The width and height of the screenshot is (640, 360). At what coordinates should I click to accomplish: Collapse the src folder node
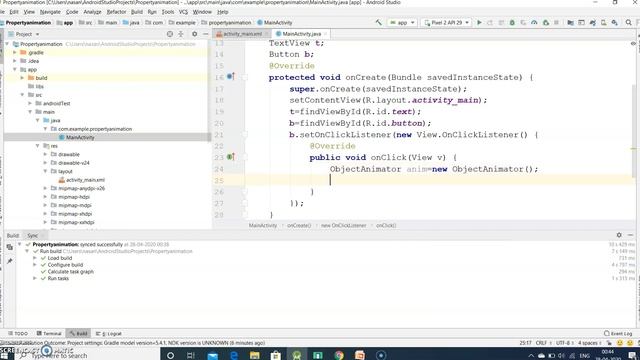22,95
